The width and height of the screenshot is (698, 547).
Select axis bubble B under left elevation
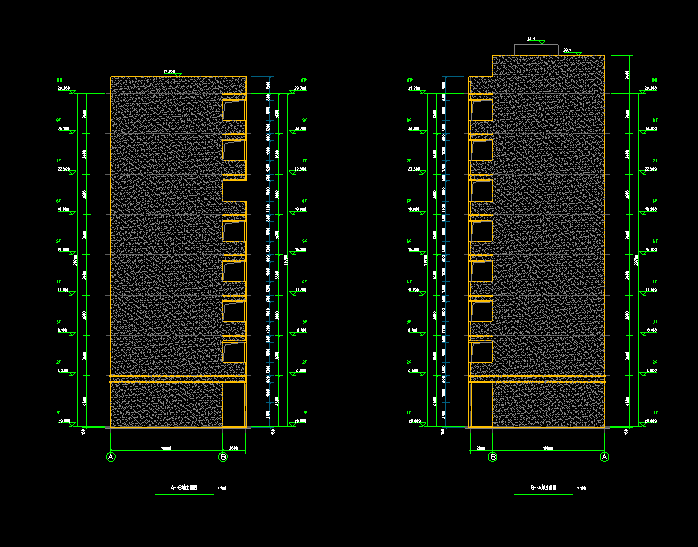tap(223, 457)
